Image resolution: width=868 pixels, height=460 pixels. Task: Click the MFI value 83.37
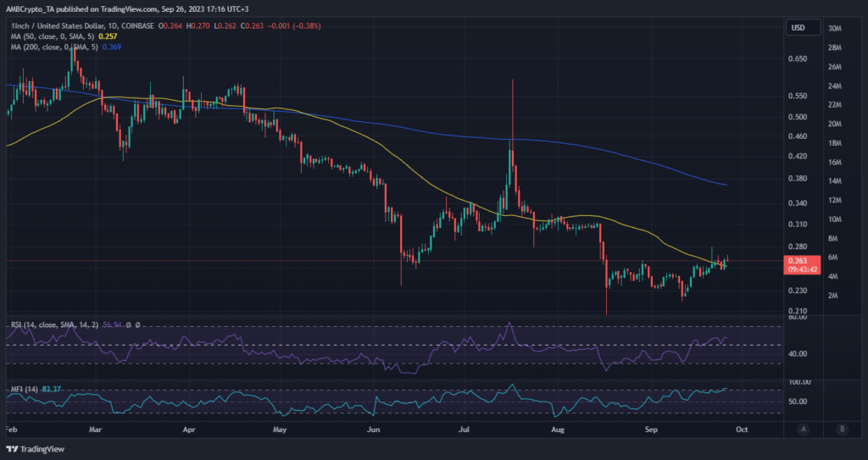pyautogui.click(x=53, y=389)
